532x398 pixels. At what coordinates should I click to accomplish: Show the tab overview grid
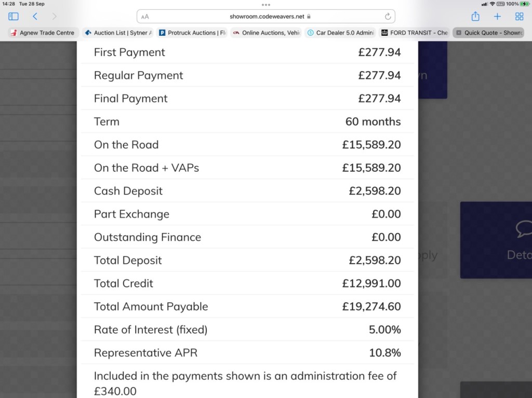tap(519, 17)
